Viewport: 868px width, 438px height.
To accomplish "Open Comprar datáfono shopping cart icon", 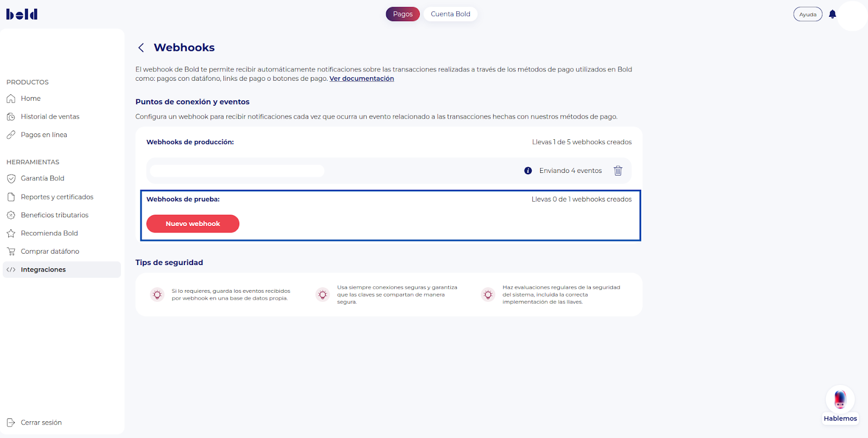I will 11,251.
